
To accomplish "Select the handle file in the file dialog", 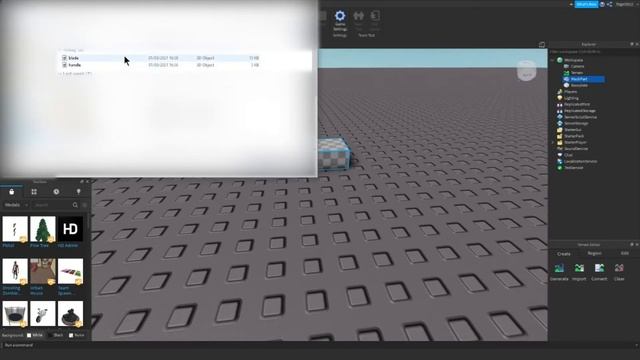I will [160, 65].
